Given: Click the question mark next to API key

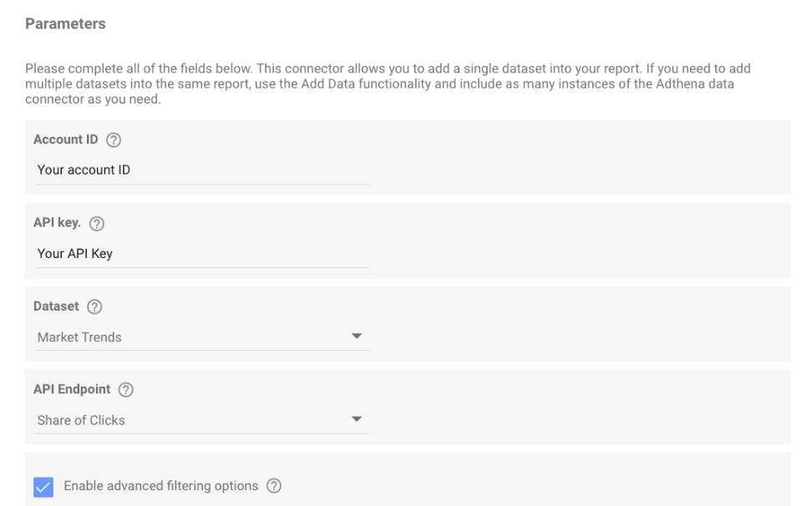Looking at the screenshot, I should point(97,224).
